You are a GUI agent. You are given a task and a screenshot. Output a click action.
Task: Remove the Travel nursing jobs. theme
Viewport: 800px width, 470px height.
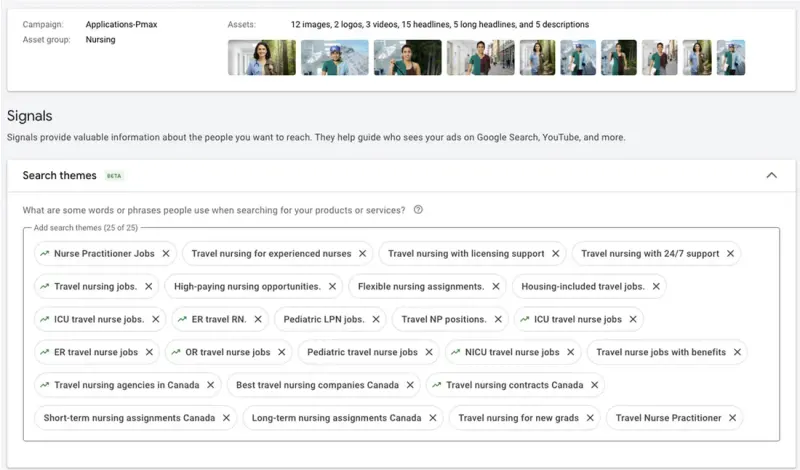tap(148, 286)
